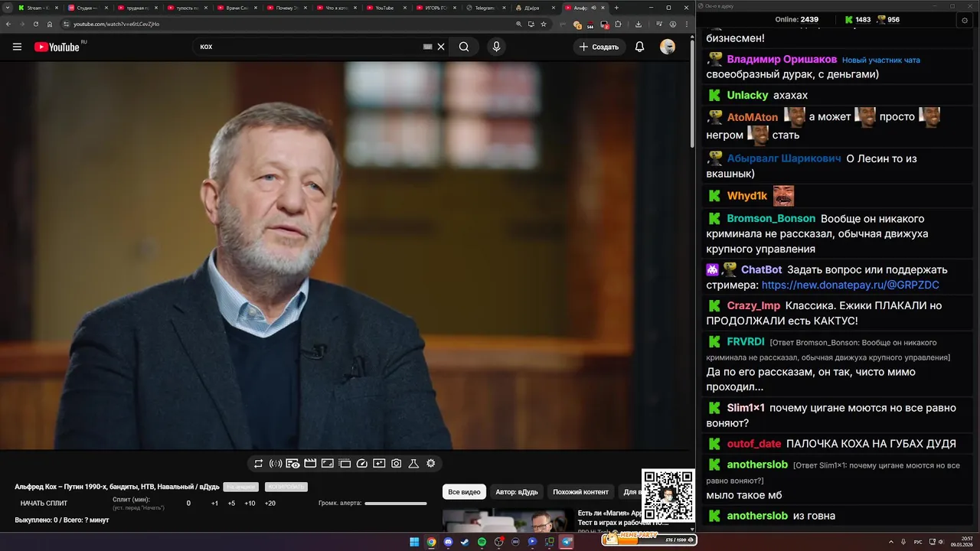This screenshot has width=980, height=551.
Task: Open the gear settings in player toolbar
Action: tap(431, 464)
